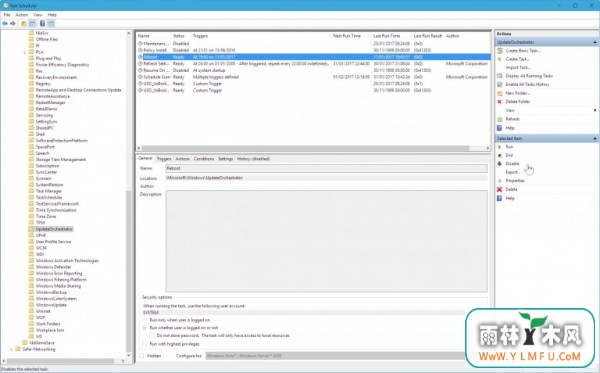Screen dimensions: 600x373
Task: Toggle Run with highest privileges checkbox
Action: pos(144,344)
